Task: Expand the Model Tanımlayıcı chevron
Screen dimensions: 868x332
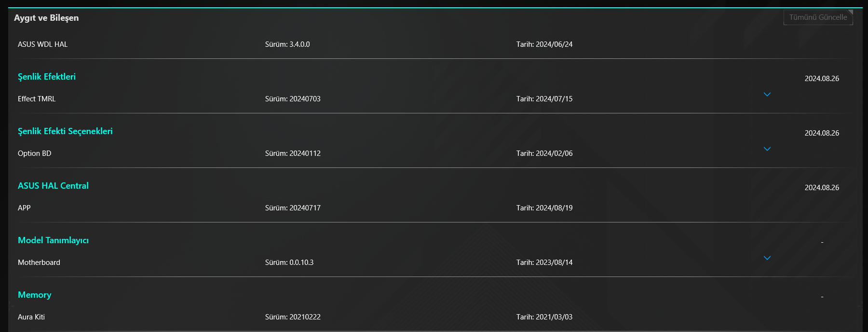Action: pos(767,258)
